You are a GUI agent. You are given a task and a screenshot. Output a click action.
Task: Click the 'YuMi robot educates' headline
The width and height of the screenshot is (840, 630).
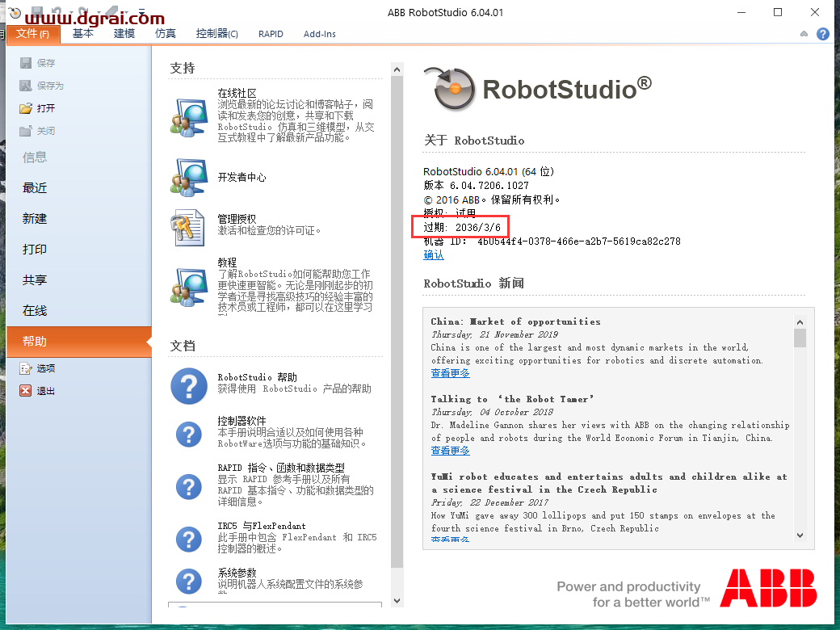pyautogui.click(x=609, y=483)
